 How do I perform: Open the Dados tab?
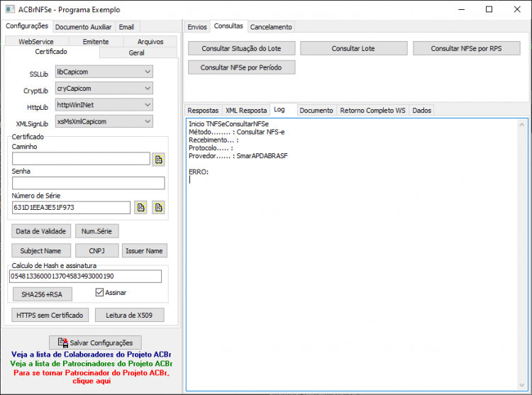422,111
